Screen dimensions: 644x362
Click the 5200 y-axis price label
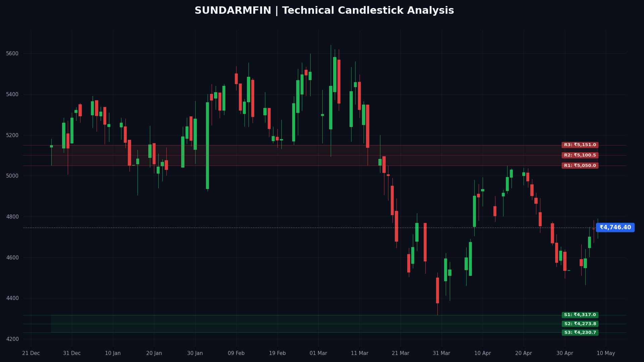coord(12,135)
